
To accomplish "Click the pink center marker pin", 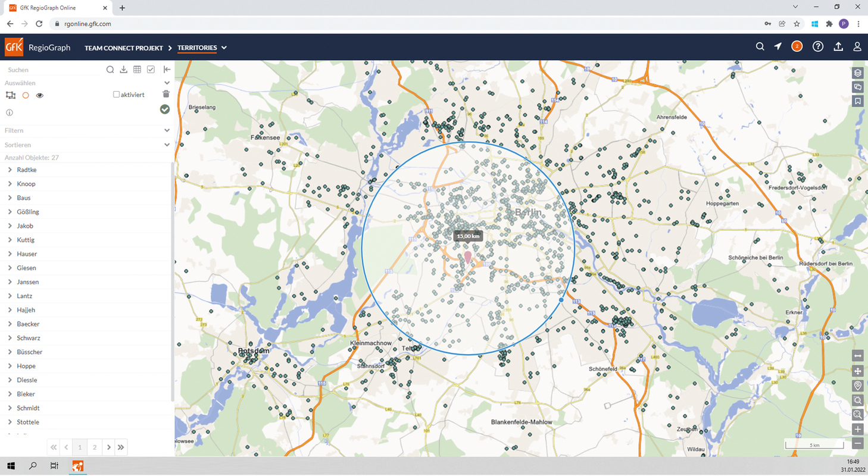I will tap(468, 257).
